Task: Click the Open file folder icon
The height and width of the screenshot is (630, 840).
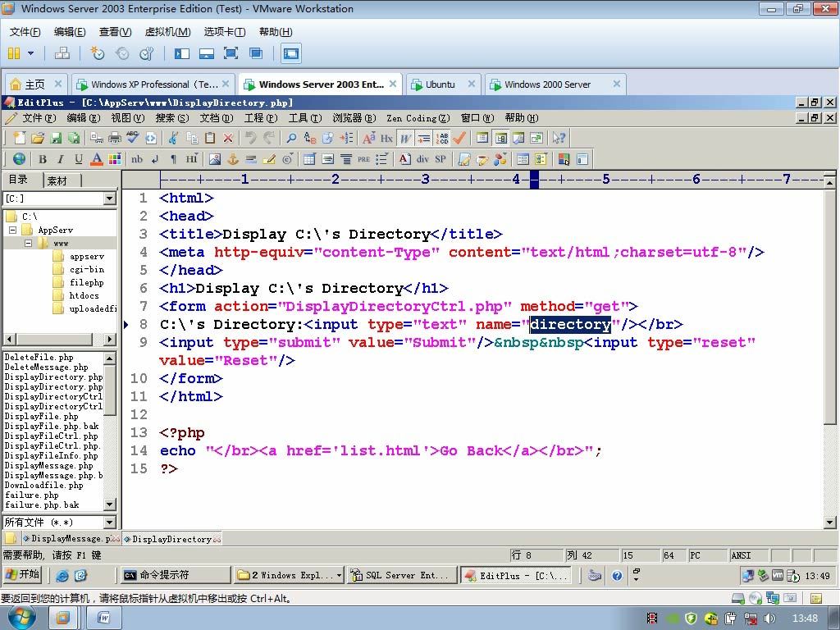Action: click(38, 138)
